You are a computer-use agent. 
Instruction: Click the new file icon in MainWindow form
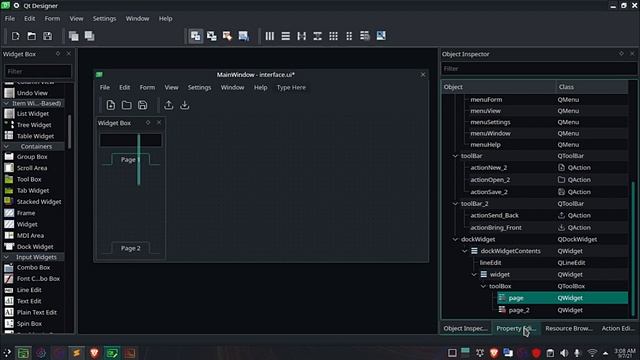[111, 105]
